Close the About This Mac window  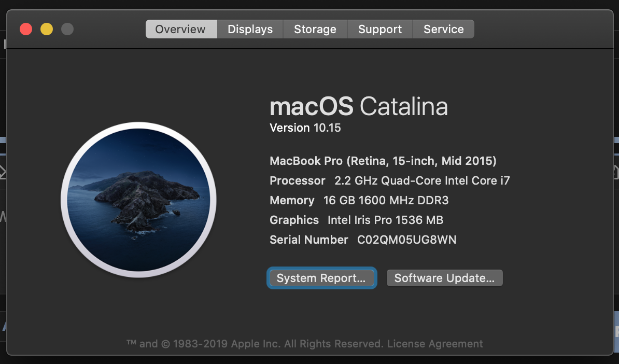click(26, 29)
